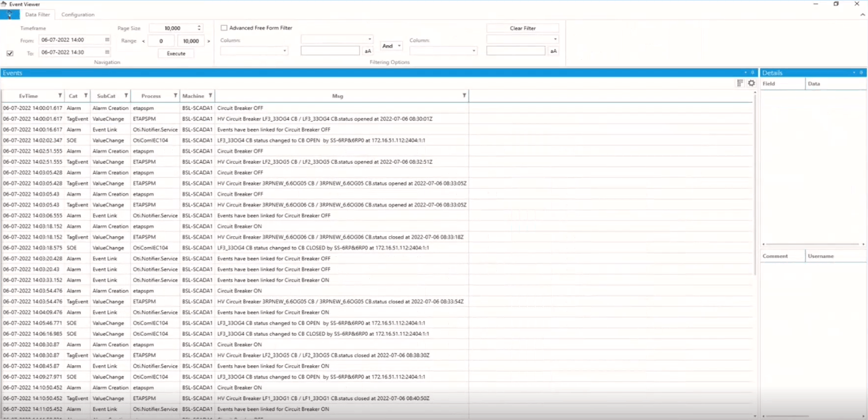Viewport: 868px width, 420px height.
Task: Open the first filter Column dropdown
Action: pos(254,51)
